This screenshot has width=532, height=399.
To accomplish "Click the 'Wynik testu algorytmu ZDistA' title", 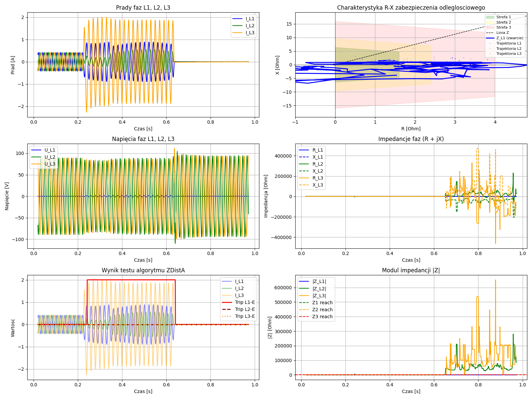I will 143,270.
